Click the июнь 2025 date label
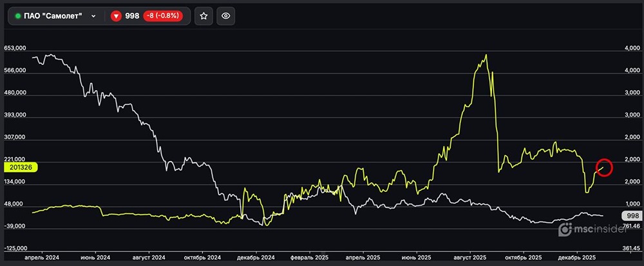Screen dimensions: 644x266 coord(417,257)
